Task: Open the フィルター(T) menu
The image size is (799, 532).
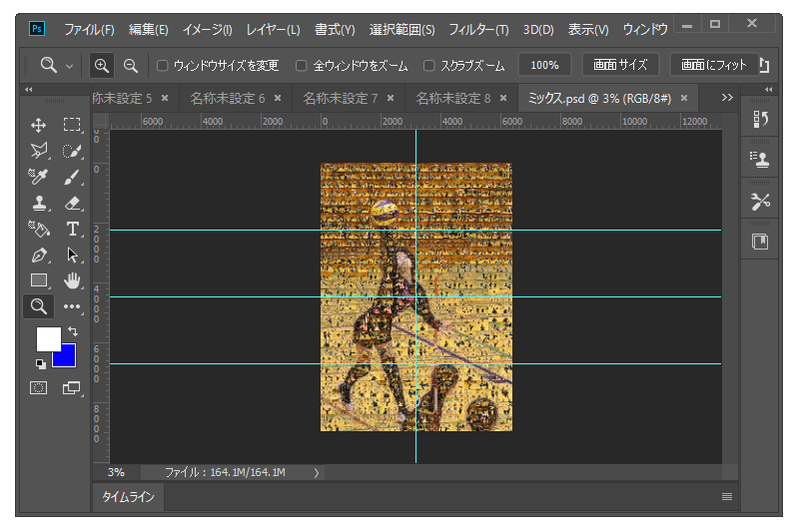Action: pyautogui.click(x=478, y=30)
